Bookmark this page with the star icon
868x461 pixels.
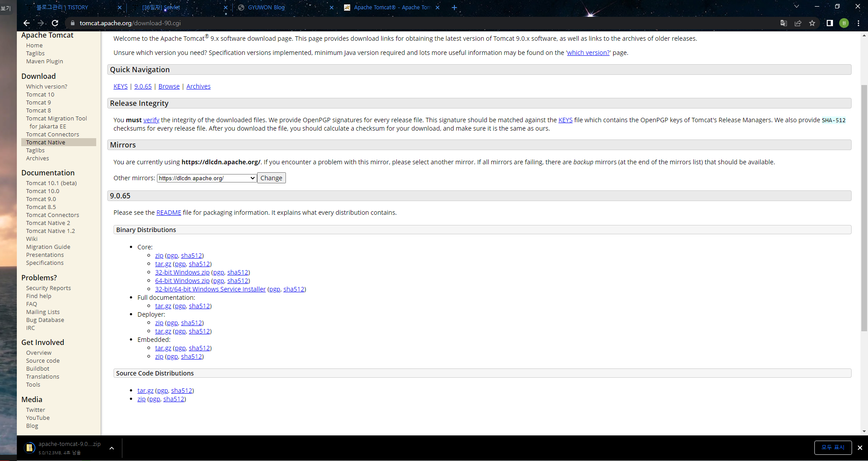click(x=812, y=23)
